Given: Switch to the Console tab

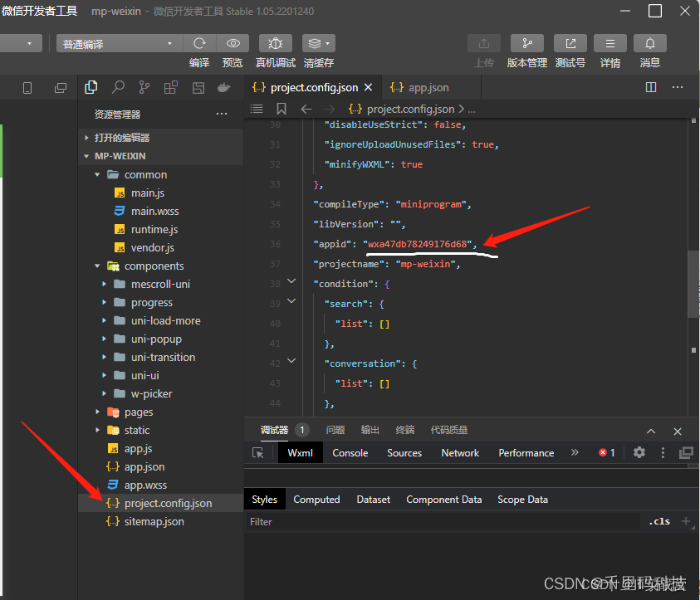Looking at the screenshot, I should (350, 453).
